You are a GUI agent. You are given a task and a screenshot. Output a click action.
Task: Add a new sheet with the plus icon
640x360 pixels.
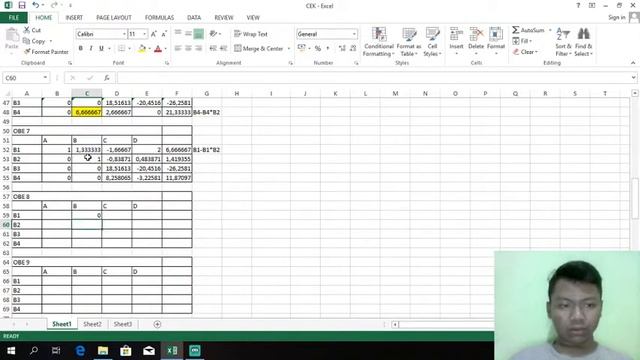157,324
